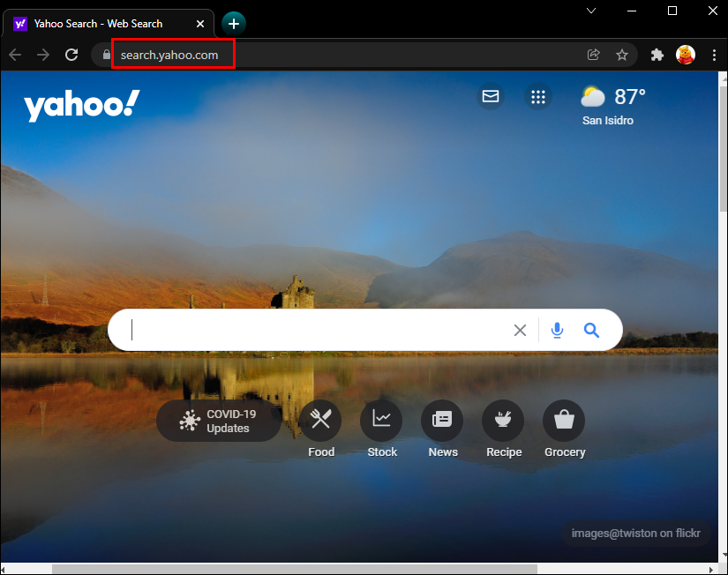The image size is (728, 575).
Task: Share this page using share icon
Action: click(593, 55)
